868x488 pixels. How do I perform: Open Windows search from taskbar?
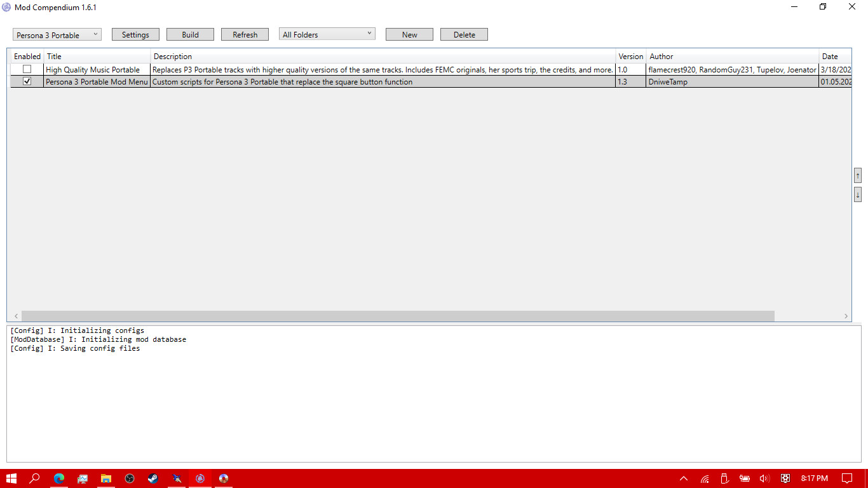[x=35, y=478]
